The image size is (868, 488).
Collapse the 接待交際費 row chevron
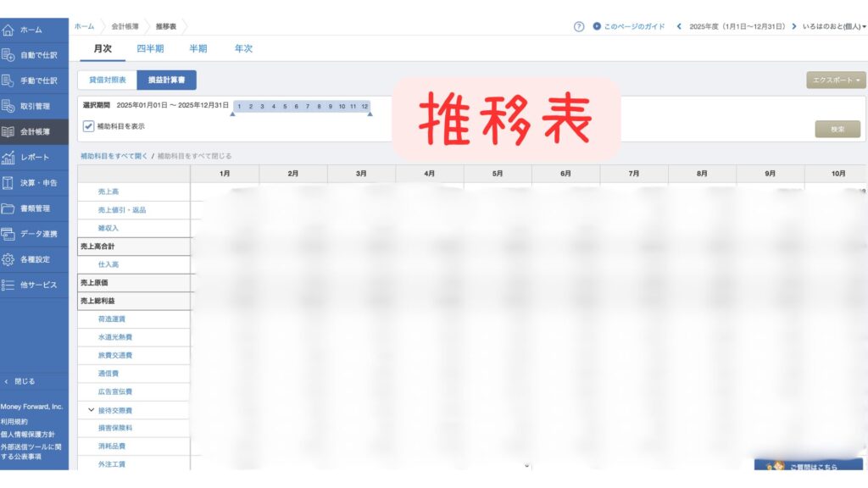pos(91,409)
